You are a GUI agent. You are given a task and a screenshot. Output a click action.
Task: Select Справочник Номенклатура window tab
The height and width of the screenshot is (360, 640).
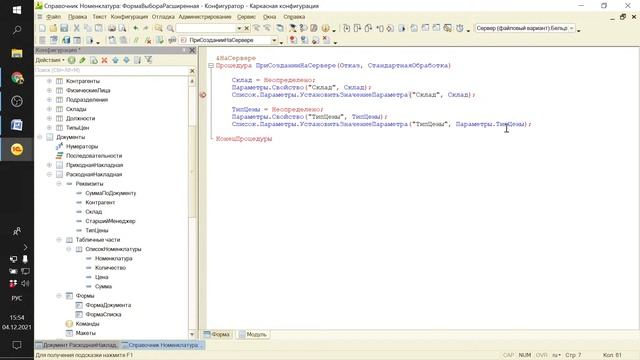[162, 345]
